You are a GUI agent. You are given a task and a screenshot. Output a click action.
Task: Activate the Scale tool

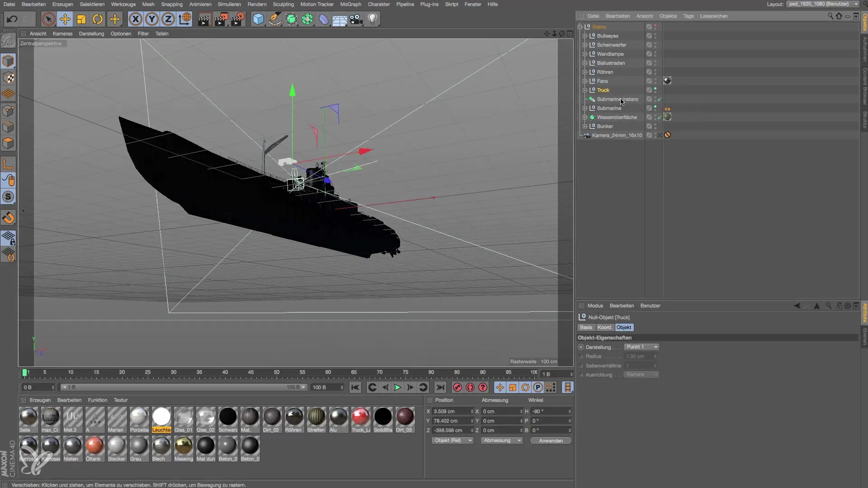click(x=81, y=19)
